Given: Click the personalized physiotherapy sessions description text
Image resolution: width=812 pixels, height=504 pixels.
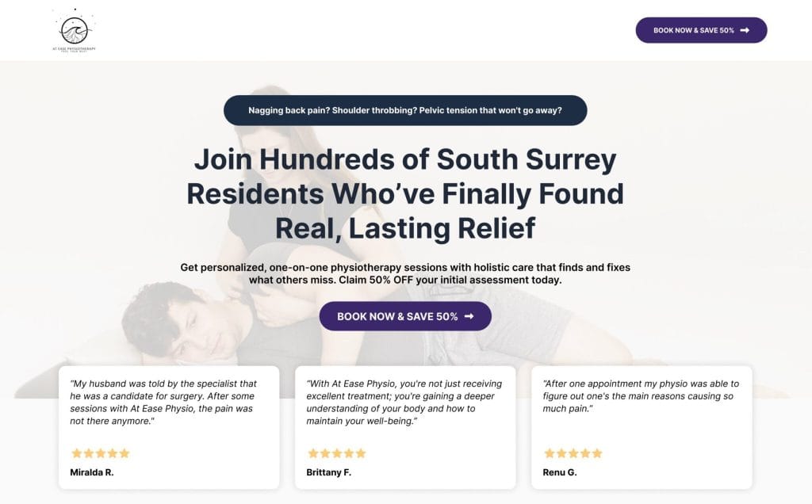Looking at the screenshot, I should [x=405, y=273].
